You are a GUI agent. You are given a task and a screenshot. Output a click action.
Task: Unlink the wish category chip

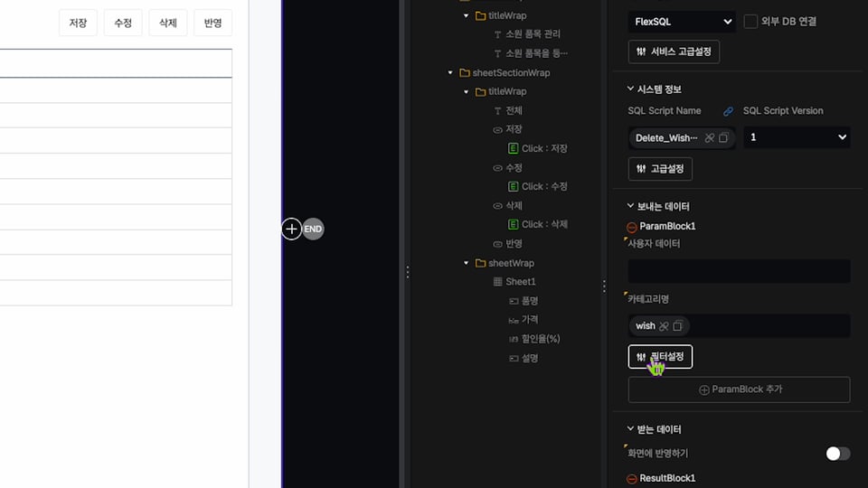click(x=664, y=326)
